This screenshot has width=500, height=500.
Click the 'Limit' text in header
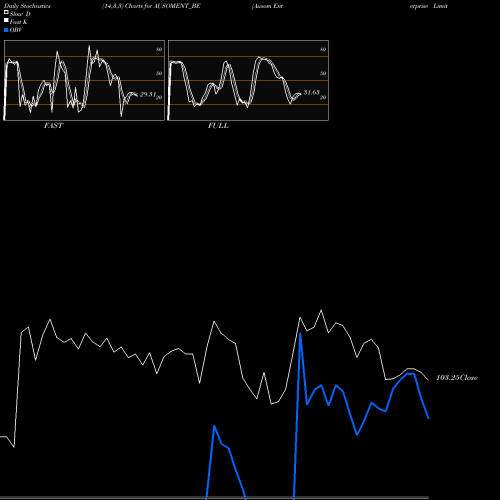[440, 6]
